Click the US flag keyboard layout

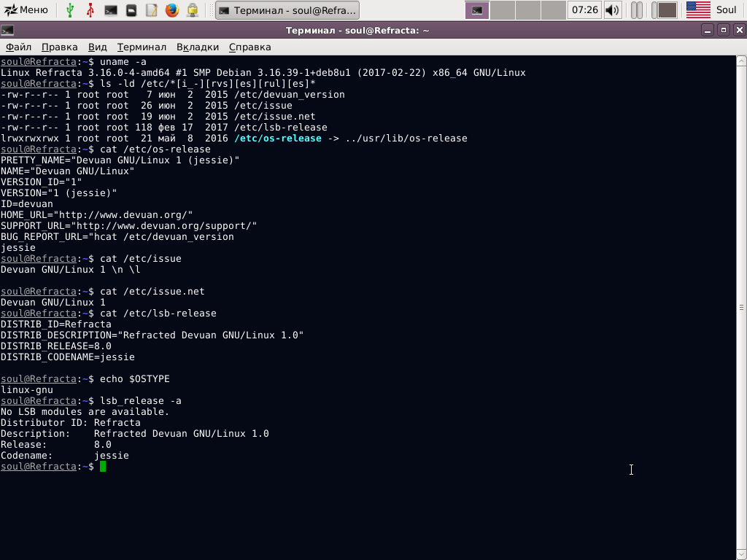coord(698,10)
